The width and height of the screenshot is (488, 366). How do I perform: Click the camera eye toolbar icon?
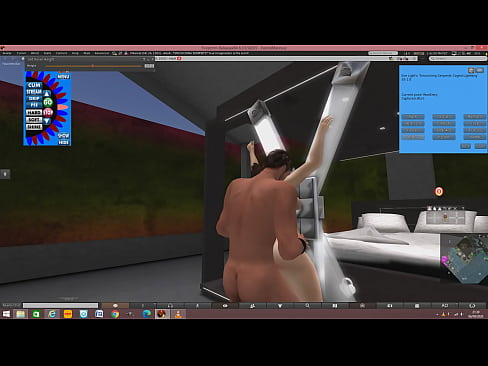(225, 306)
